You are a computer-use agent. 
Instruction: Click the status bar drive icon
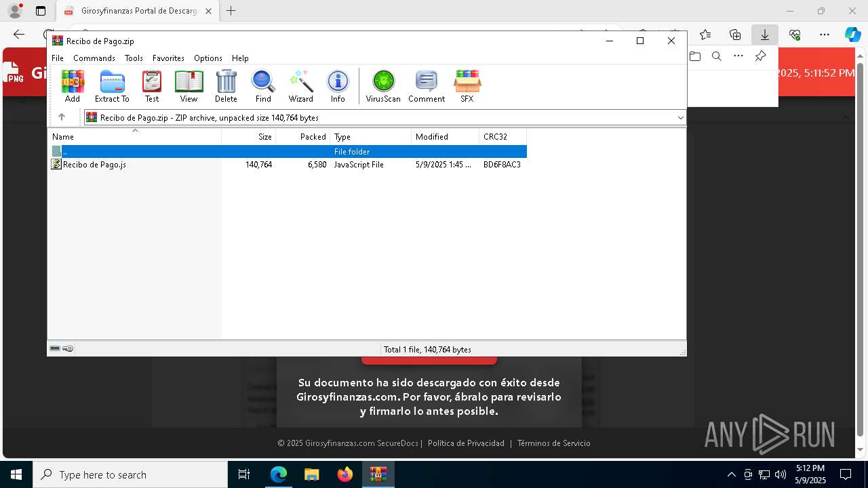click(55, 349)
